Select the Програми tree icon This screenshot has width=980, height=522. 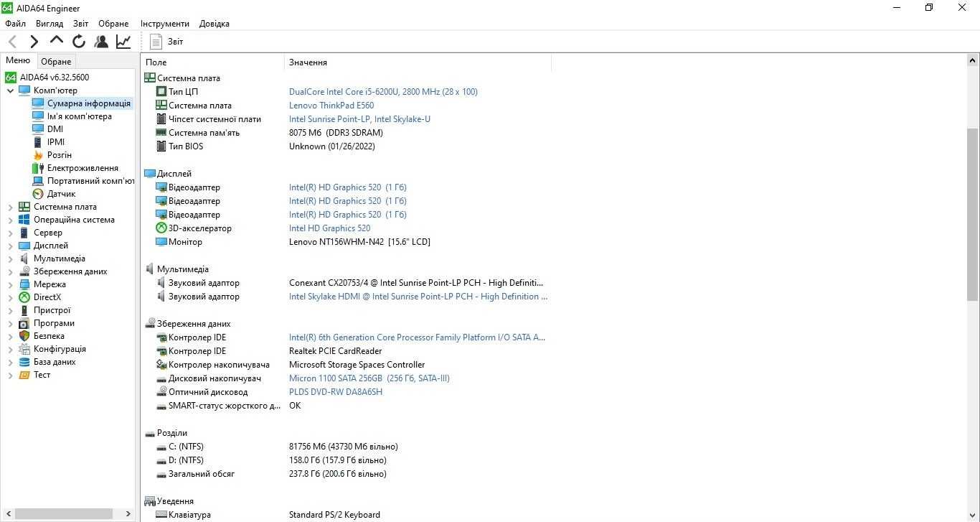point(24,323)
